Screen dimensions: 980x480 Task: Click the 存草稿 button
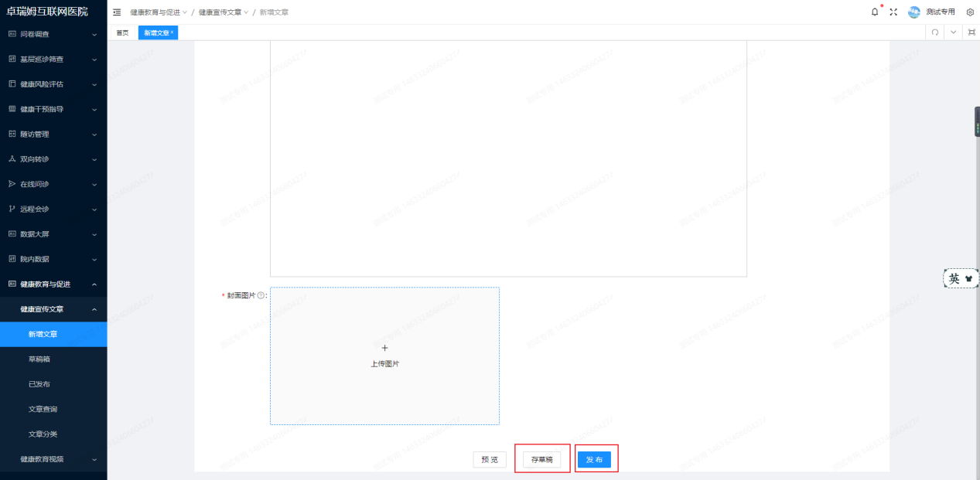542,459
